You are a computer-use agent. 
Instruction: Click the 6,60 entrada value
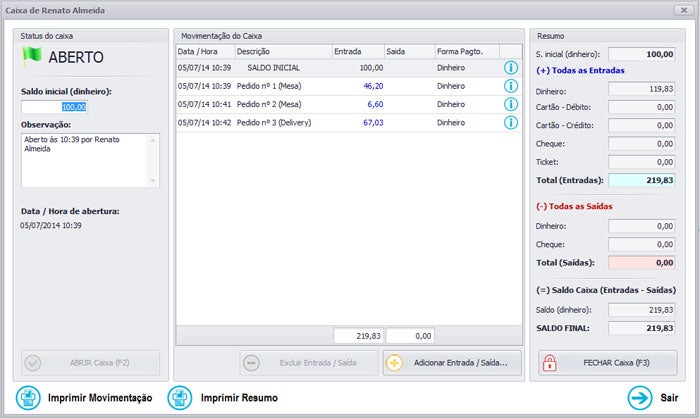pyautogui.click(x=375, y=104)
